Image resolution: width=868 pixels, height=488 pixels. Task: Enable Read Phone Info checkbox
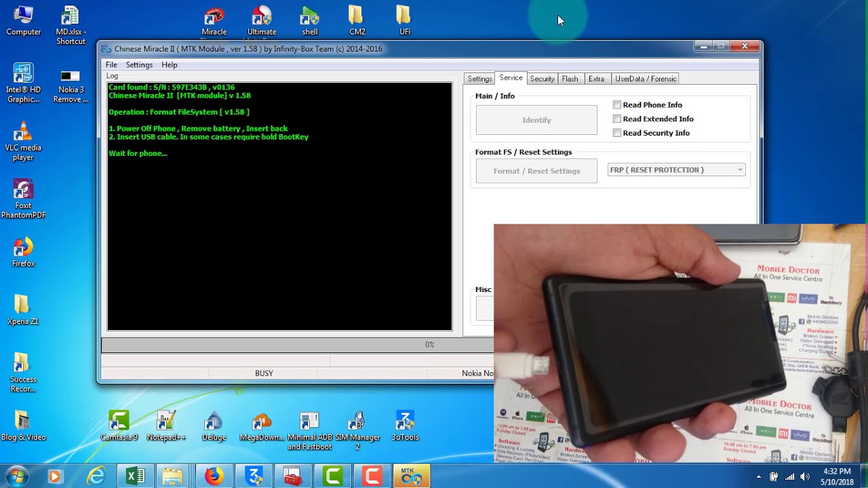(x=616, y=105)
